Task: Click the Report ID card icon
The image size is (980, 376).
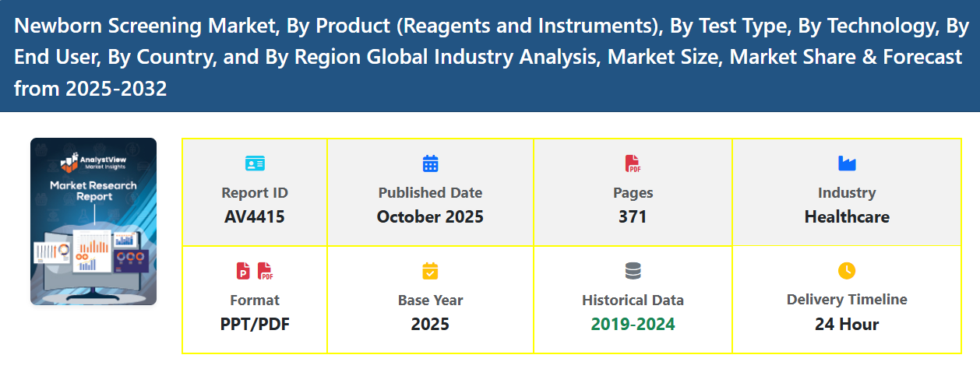Action: pos(255,163)
